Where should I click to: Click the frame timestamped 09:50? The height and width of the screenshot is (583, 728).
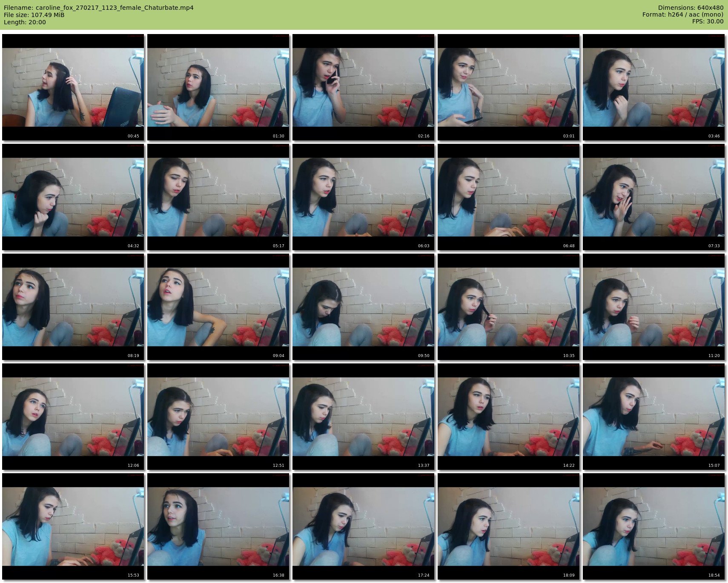(x=363, y=307)
